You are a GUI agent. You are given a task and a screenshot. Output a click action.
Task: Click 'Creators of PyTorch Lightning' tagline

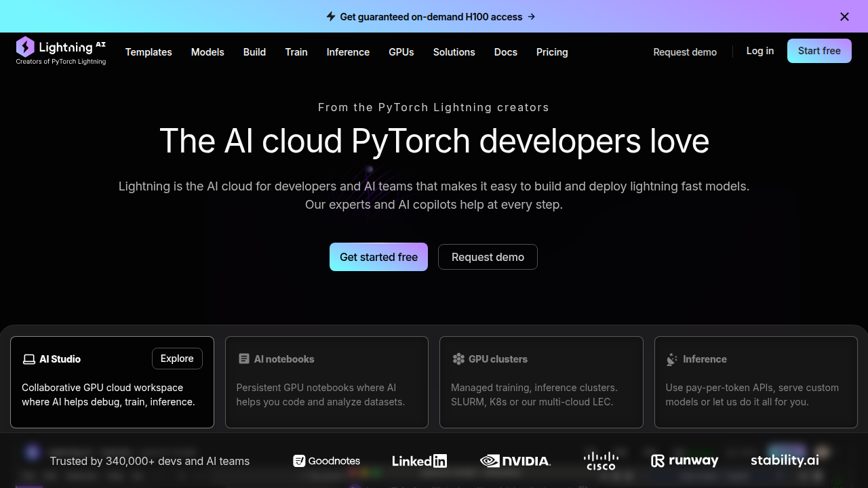[61, 62]
